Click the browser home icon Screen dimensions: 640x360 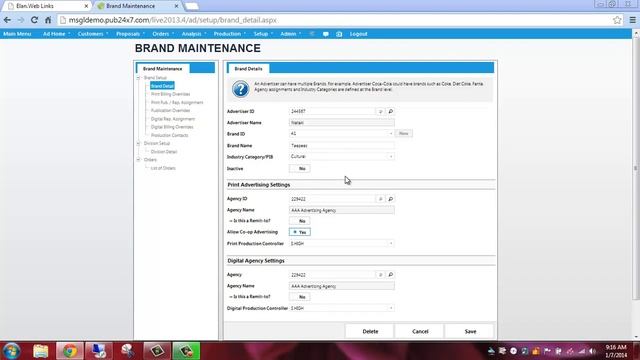[48, 20]
